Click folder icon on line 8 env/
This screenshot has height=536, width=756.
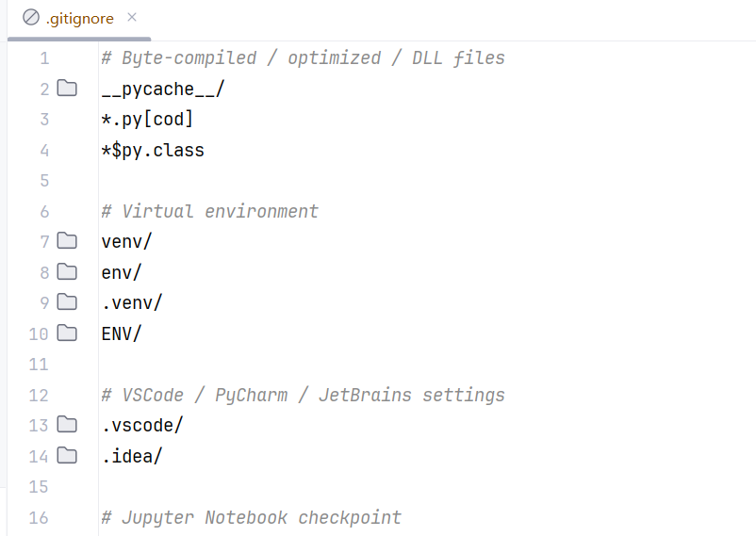tap(67, 272)
